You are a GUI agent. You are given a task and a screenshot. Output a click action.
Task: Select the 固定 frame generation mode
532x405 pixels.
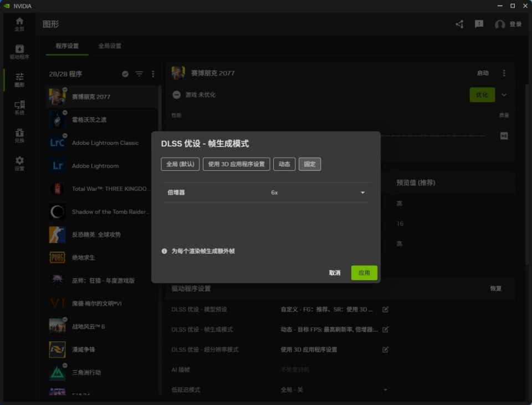(x=310, y=164)
